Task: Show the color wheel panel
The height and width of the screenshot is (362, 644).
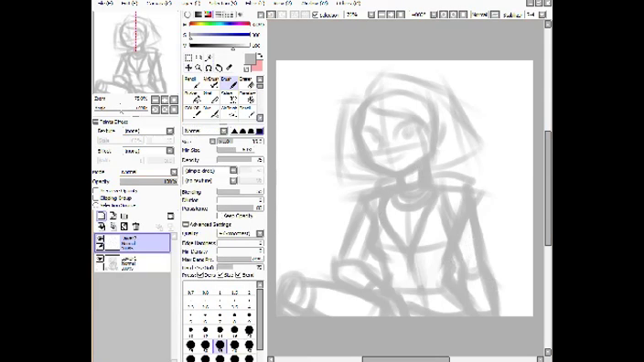Action: pyautogui.click(x=188, y=15)
